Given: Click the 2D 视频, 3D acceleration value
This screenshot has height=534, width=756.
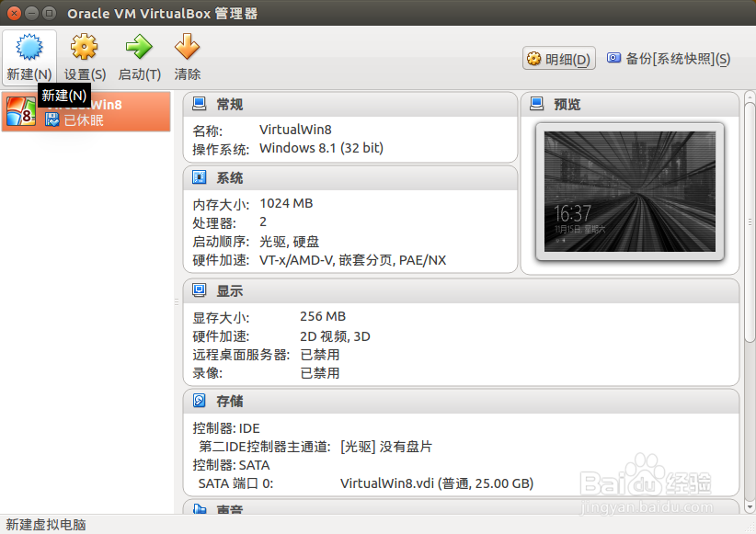Looking at the screenshot, I should tap(335, 335).
